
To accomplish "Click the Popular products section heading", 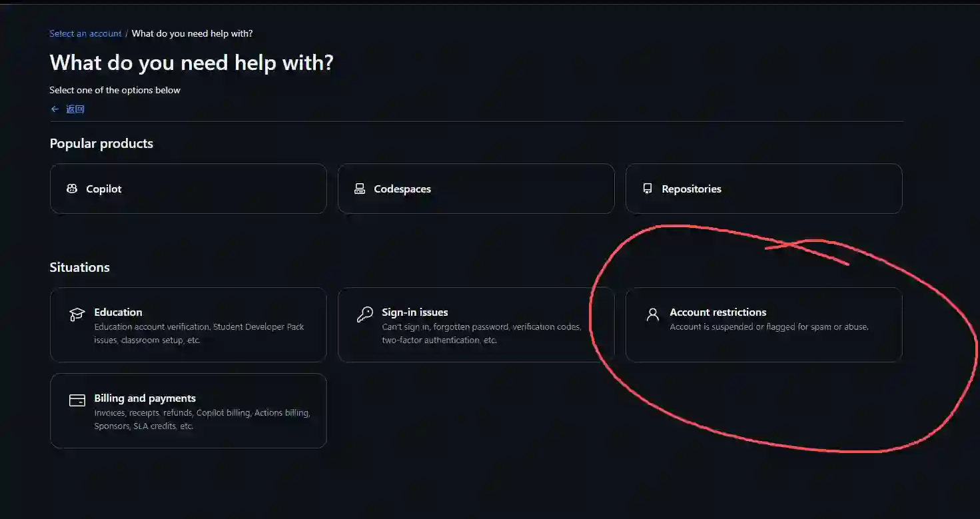I will point(101,143).
